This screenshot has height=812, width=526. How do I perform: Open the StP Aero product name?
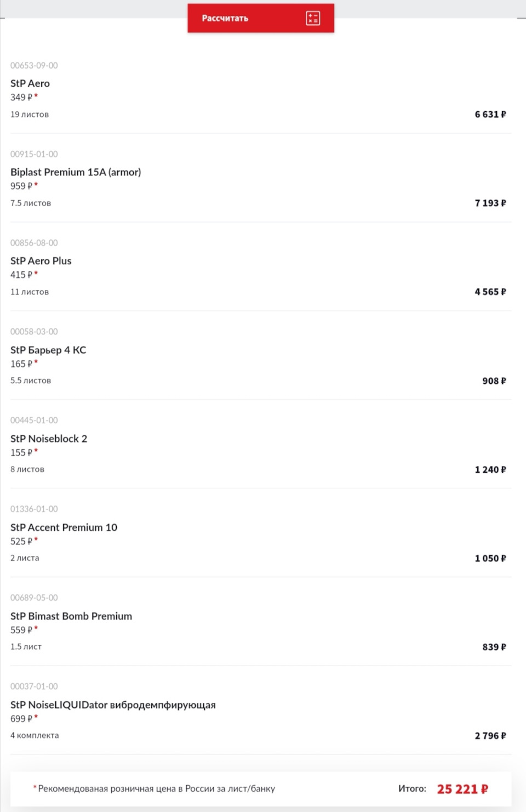tap(30, 83)
